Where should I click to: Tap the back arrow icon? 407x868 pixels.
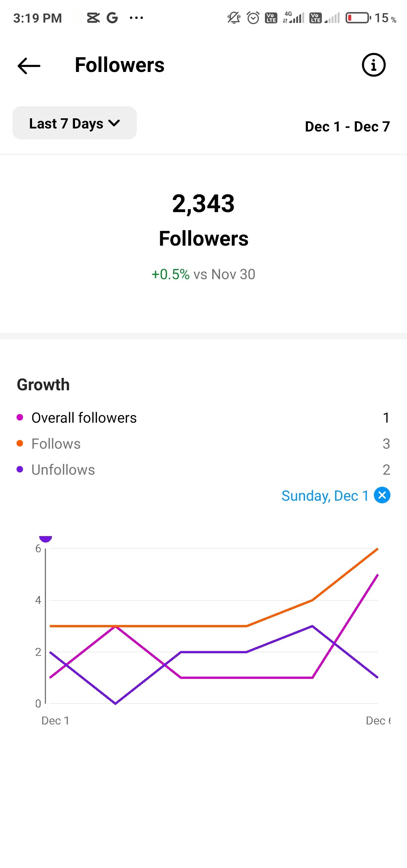(x=29, y=66)
